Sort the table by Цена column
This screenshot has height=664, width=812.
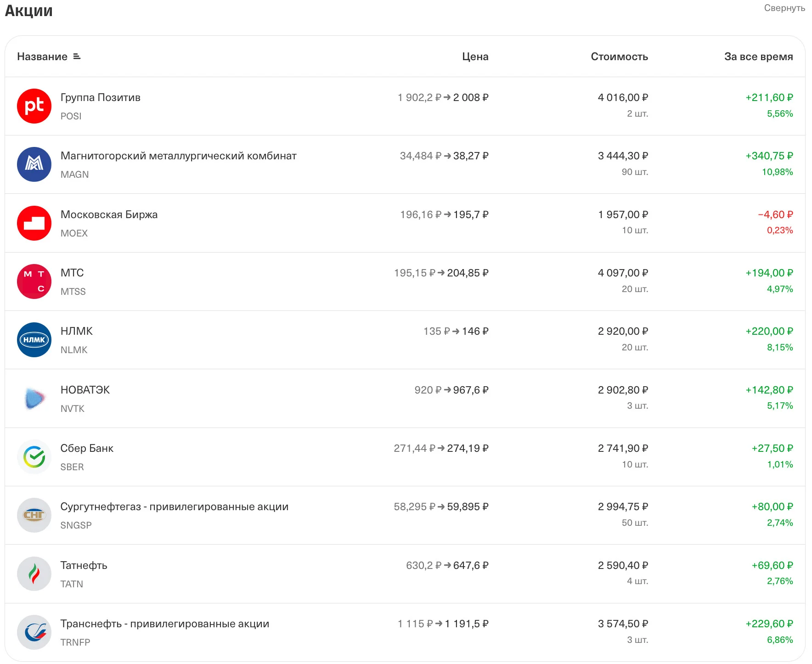[475, 56]
